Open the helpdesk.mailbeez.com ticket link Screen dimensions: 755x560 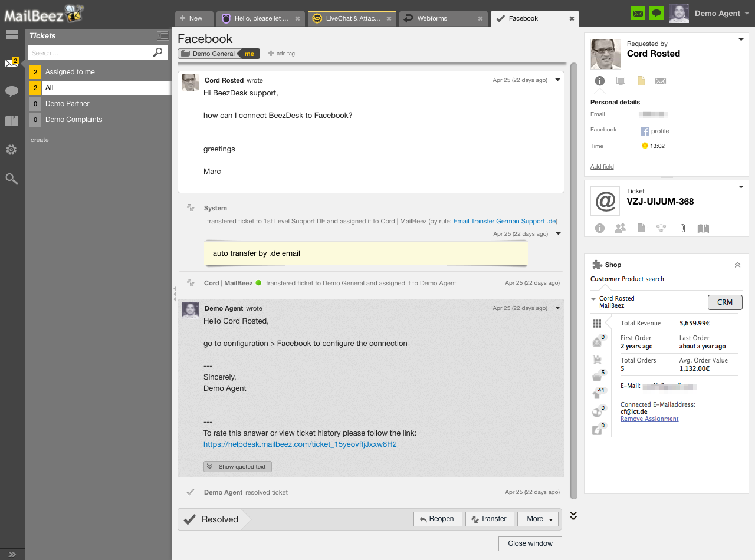tap(300, 444)
